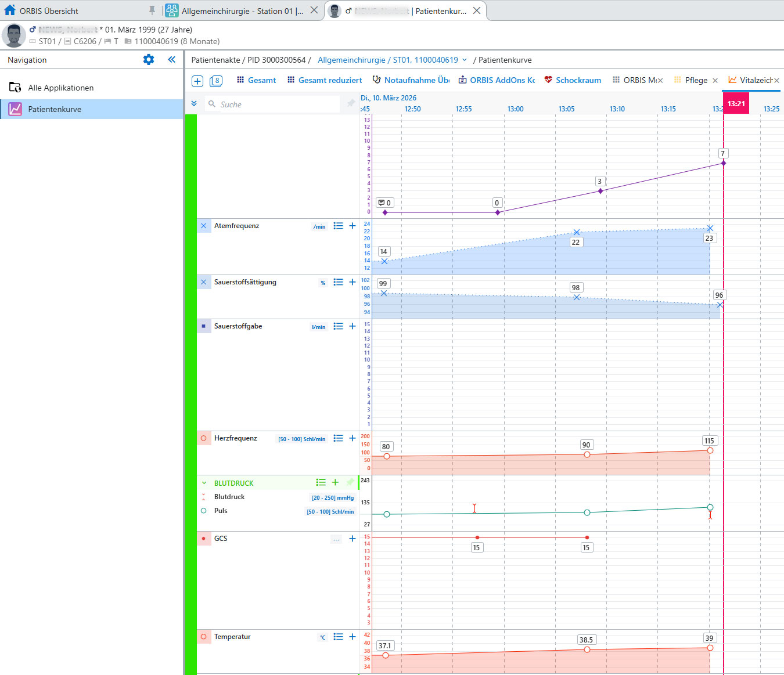784x675 pixels.
Task: Add a new Herzfrequenz entry with plus
Action: (x=352, y=438)
